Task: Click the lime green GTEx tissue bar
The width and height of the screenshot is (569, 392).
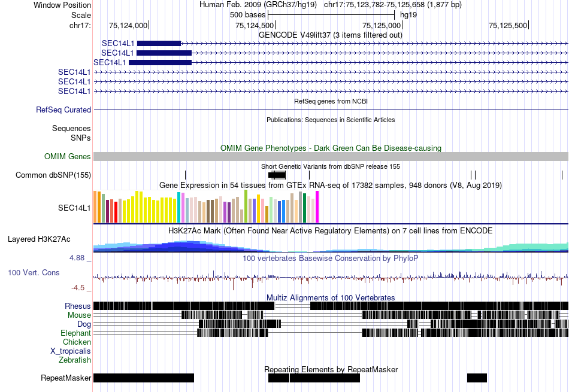Action: (x=246, y=206)
